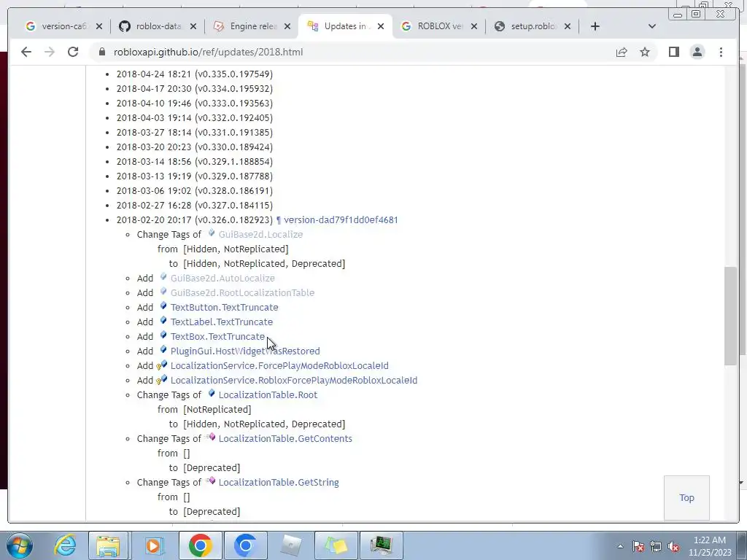
Task: Expand the 2018-04-10 19:46 update entry
Action: coord(194,104)
